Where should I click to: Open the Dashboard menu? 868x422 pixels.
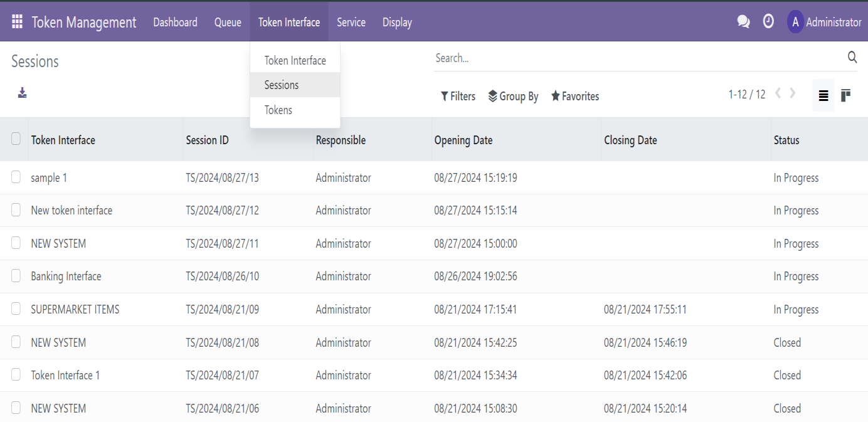click(x=175, y=23)
